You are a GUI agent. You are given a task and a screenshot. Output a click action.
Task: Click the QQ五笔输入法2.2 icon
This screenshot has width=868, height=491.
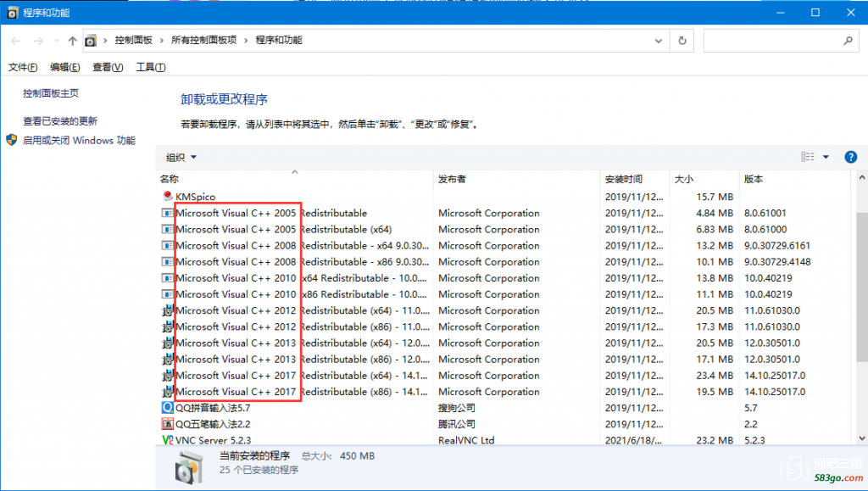coord(167,424)
